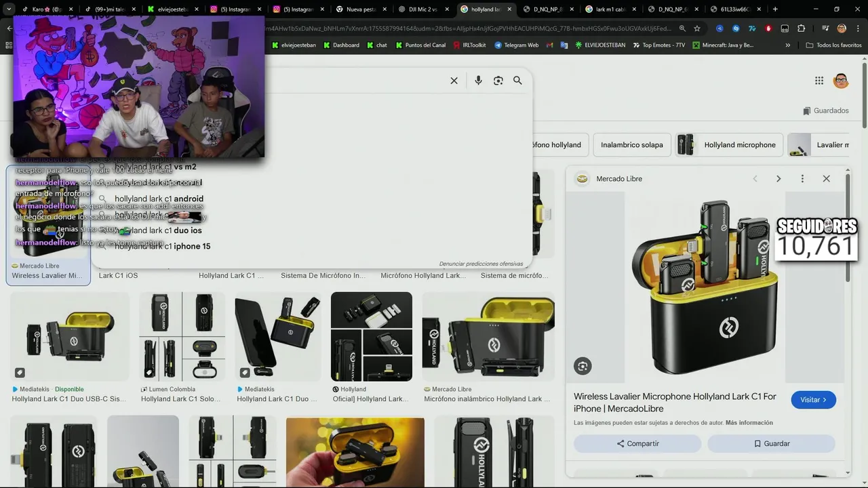The height and width of the screenshot is (488, 868).
Task: Open the Telegram Web bookmark
Action: tap(517, 45)
